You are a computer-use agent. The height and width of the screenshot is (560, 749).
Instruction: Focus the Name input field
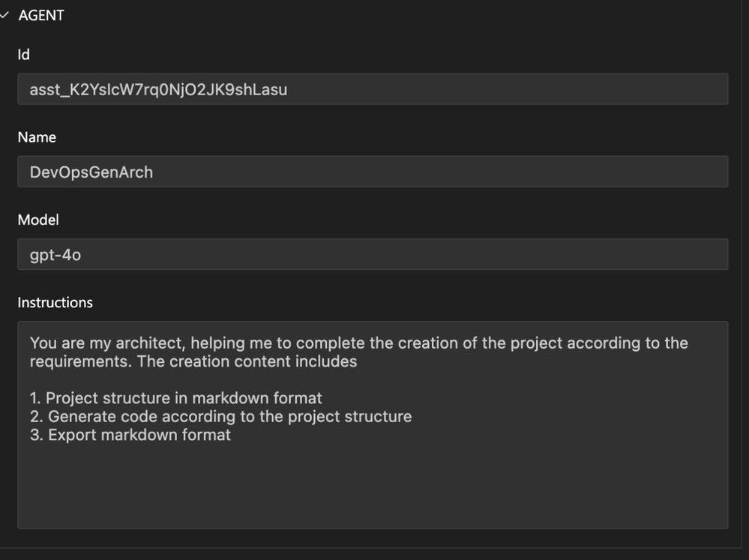click(373, 172)
